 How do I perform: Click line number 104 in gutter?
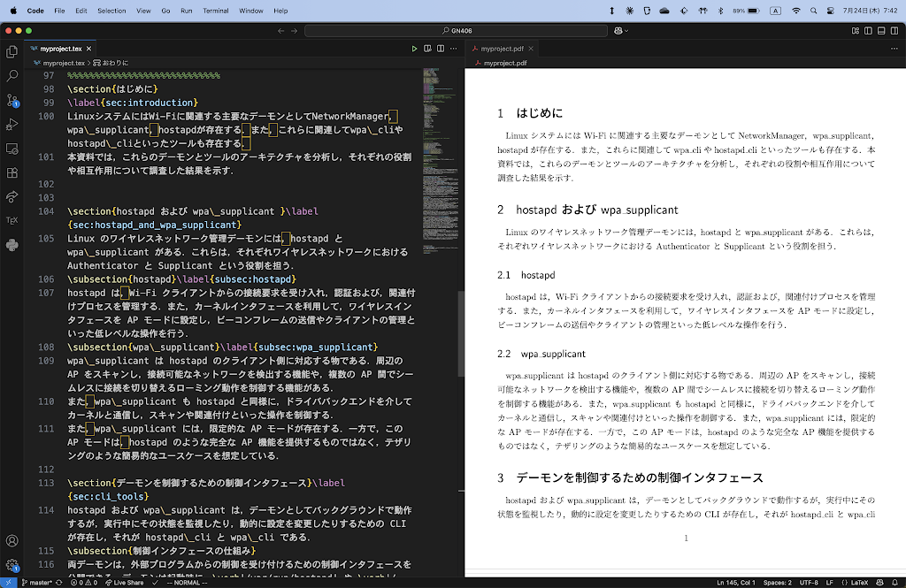point(46,211)
